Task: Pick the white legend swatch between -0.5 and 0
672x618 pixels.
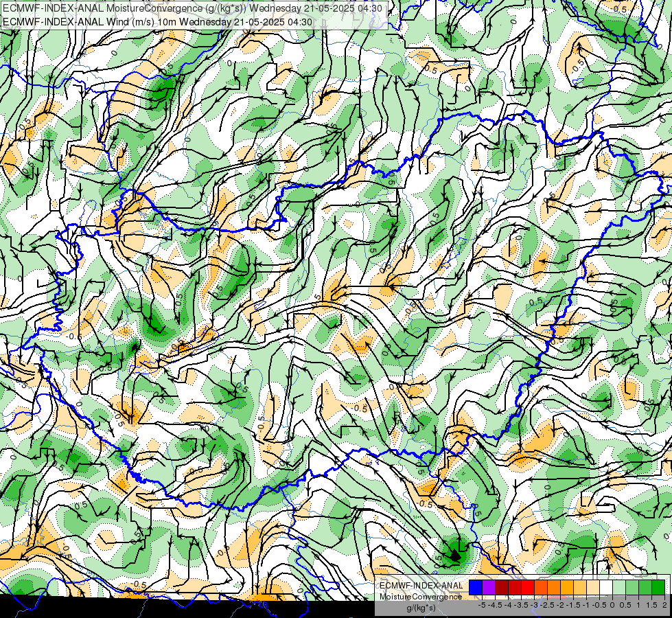Action: (606, 588)
